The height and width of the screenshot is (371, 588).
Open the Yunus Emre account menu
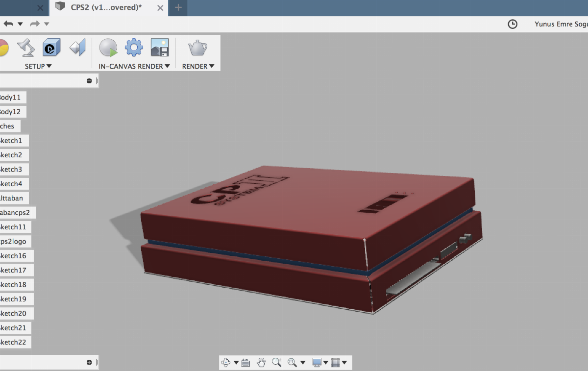(561, 24)
